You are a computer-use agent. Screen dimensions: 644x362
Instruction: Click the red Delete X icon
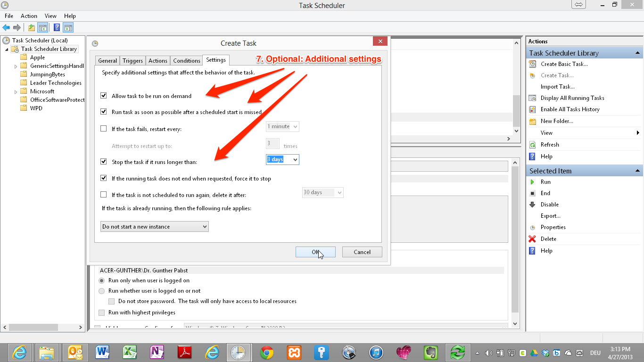pyautogui.click(x=532, y=239)
